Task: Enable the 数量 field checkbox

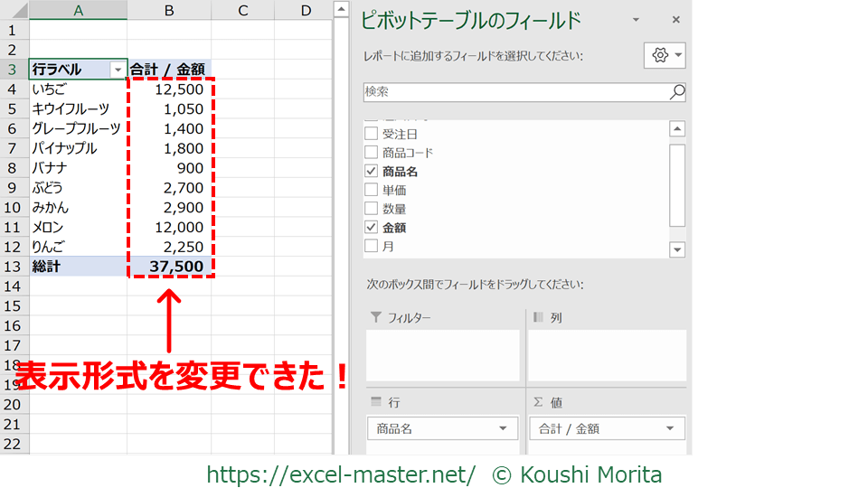Action: pos(371,209)
